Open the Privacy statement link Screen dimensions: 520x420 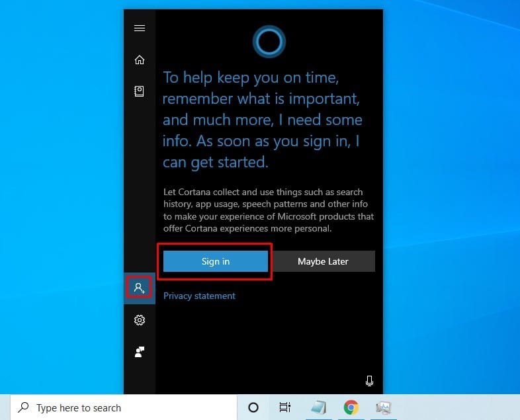click(x=199, y=296)
